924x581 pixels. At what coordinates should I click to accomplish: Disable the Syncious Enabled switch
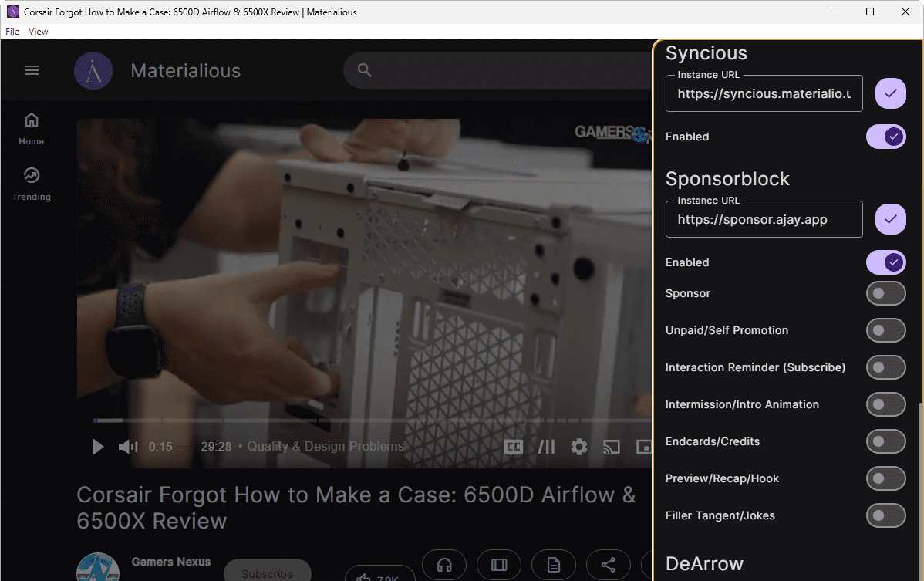(885, 137)
